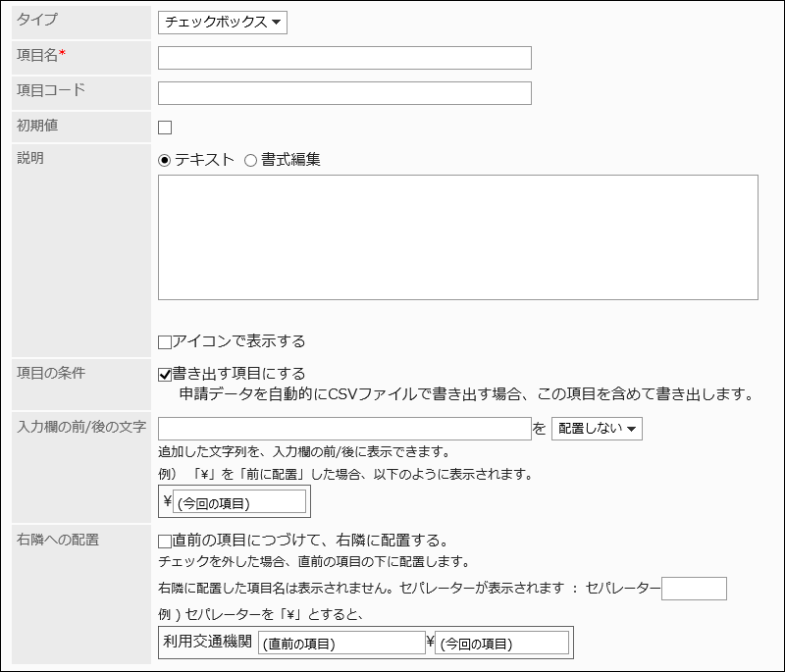
Task: Click text 追加した文字列を、入力欄の前/後に表示できます。
Action: 305,452
